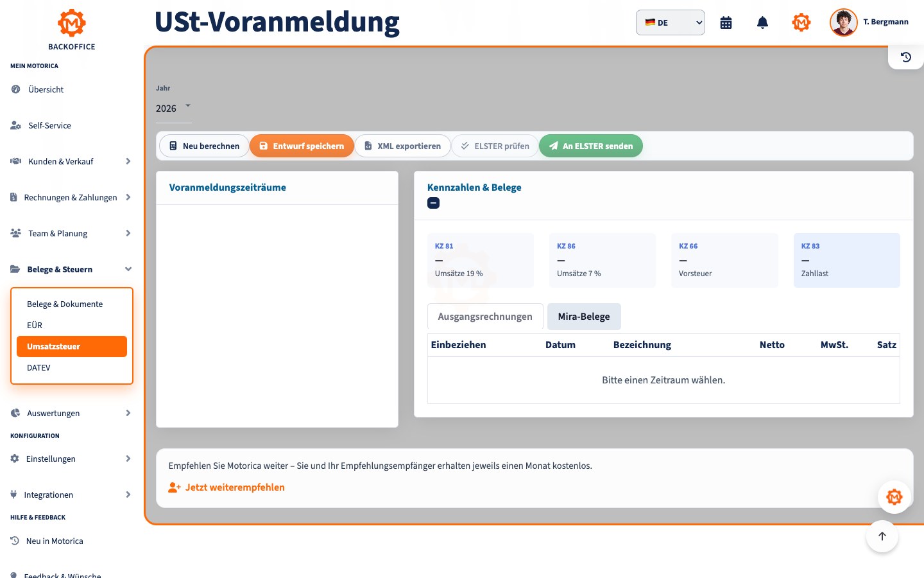Click the Einstellungen gear icon
Screen dimensions: 924x578
pyautogui.click(x=15, y=459)
